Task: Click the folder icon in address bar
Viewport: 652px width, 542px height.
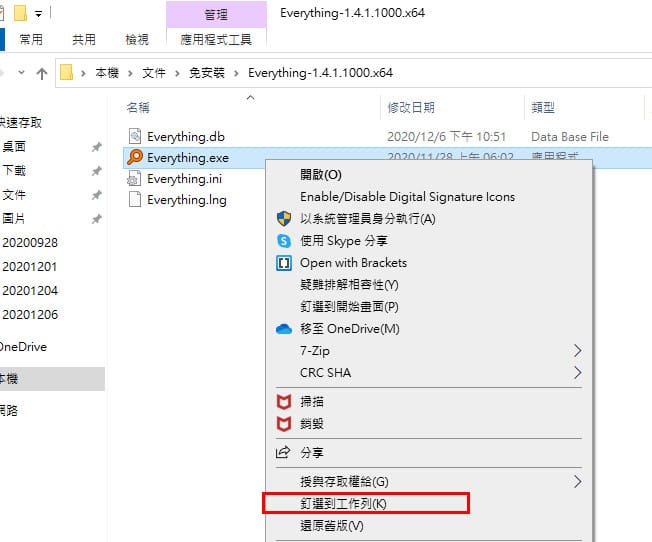Action: click(x=67, y=72)
